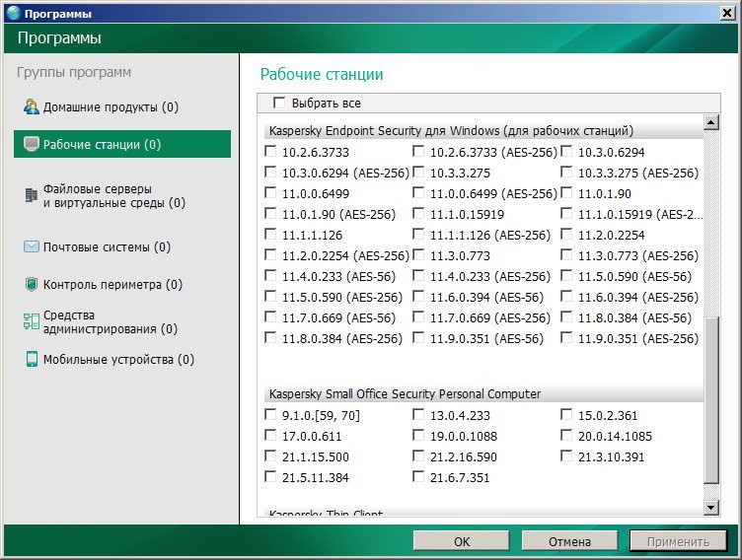
Task: Click the Контроль периметра shield icon
Action: (x=32, y=285)
